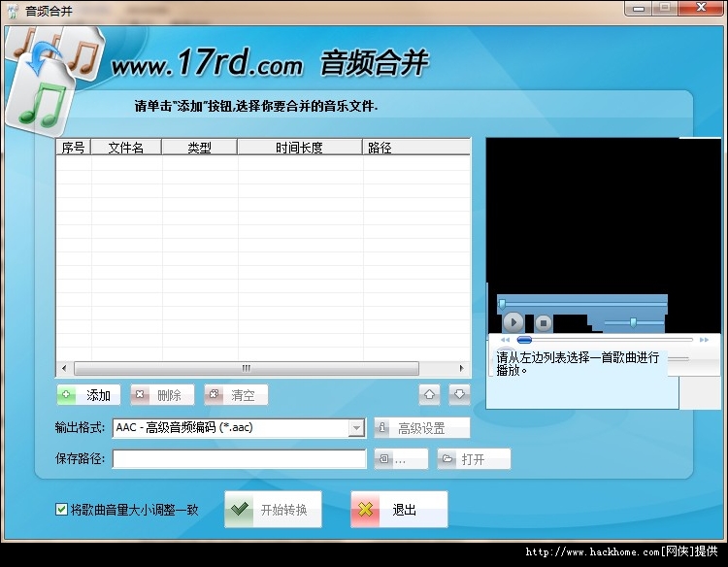Click the player volume slider handle
Viewport: 728px width, 567px height.
click(633, 322)
